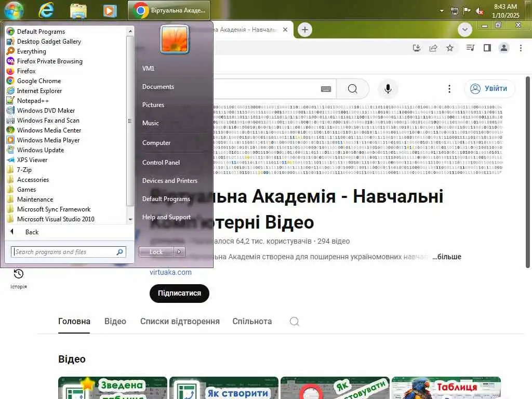Open VM1 user folder
This screenshot has width=532, height=399.
click(148, 68)
